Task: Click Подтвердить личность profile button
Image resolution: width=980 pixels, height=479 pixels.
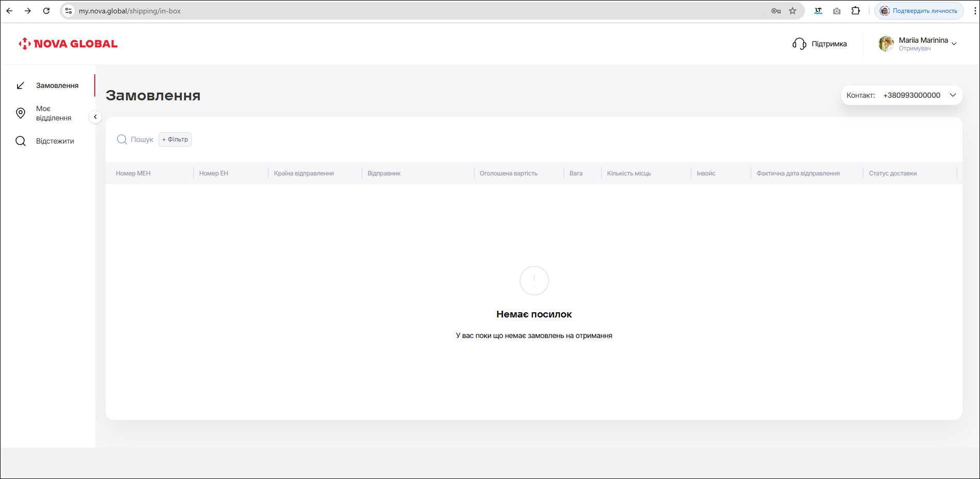Action: tap(919, 11)
